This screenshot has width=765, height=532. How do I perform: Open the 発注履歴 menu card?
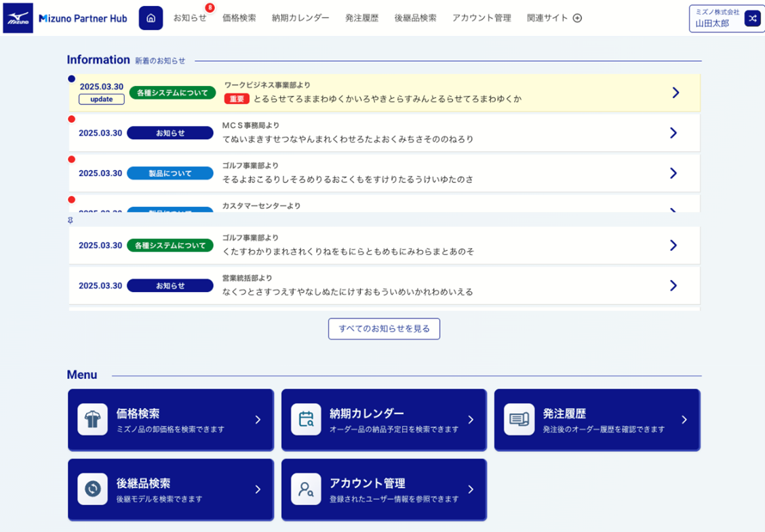[597, 420]
